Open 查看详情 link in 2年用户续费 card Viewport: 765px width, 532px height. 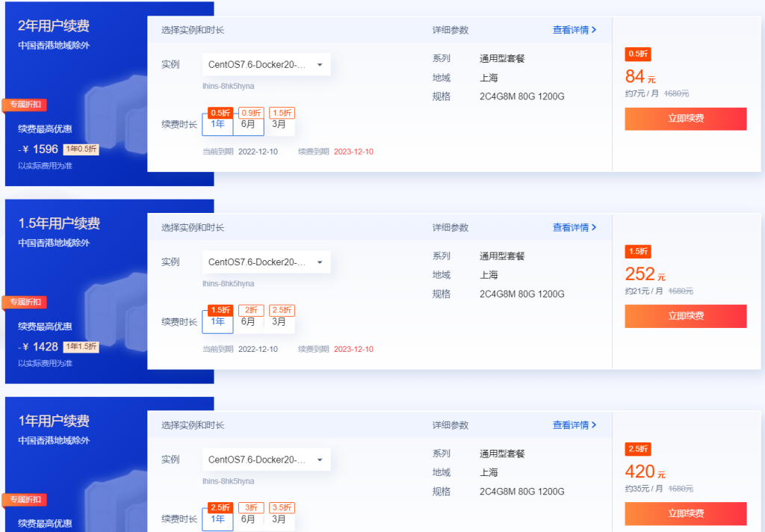coord(574,30)
